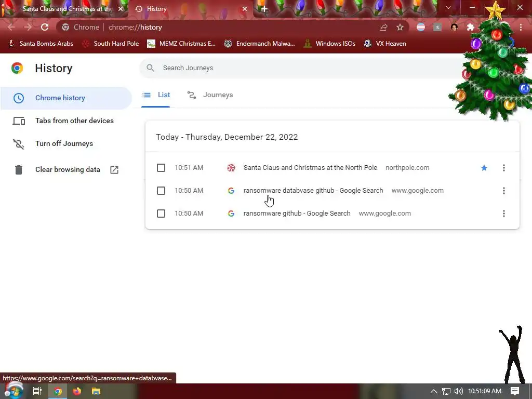The width and height of the screenshot is (532, 399).
Task: Click the address bar showing chrome://history
Action: coord(232,27)
